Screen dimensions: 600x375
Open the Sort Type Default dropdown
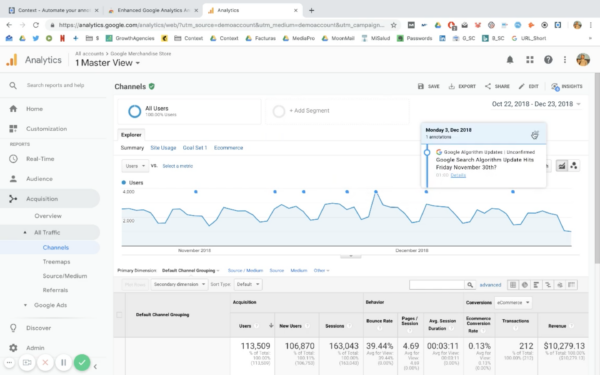248,284
